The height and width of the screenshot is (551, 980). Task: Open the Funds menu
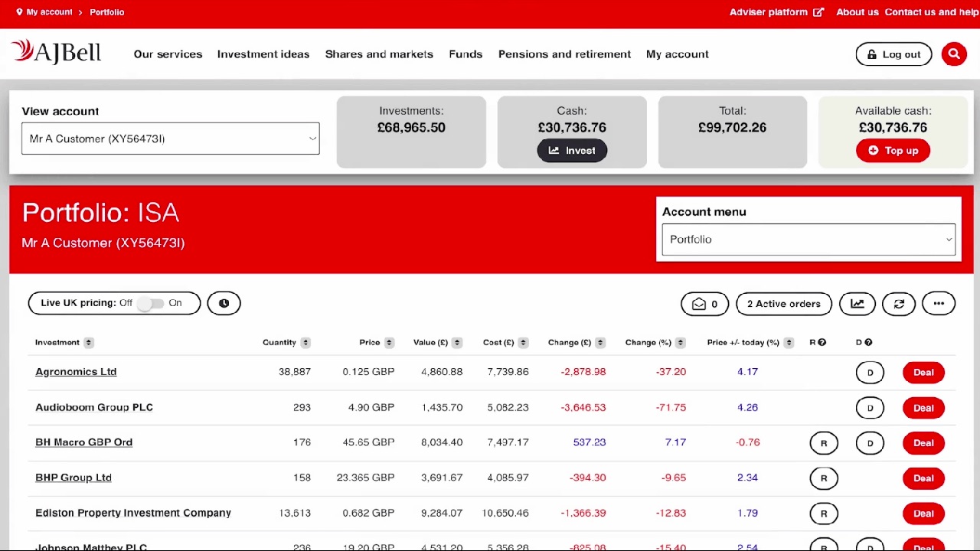pos(465,54)
